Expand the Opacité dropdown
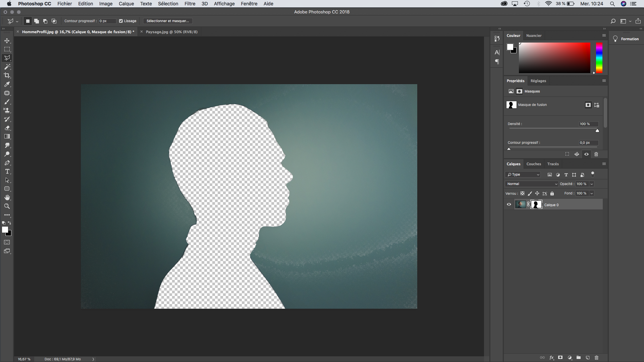644x362 pixels. click(x=592, y=184)
